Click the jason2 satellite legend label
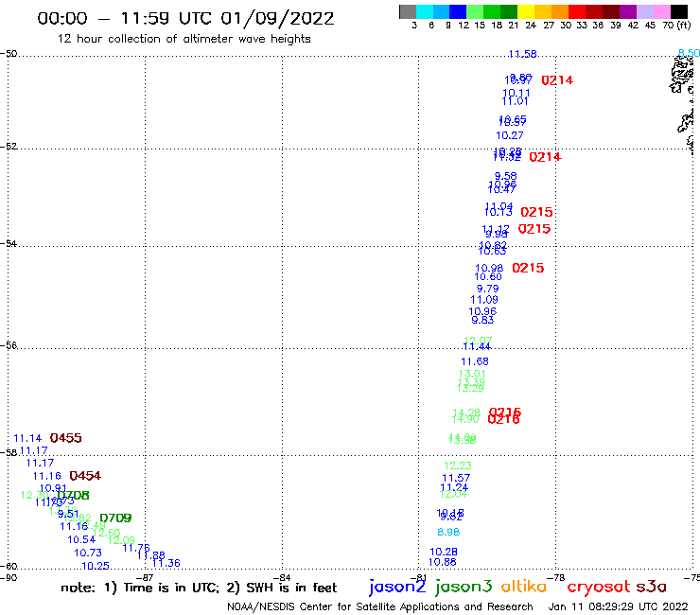 397,587
